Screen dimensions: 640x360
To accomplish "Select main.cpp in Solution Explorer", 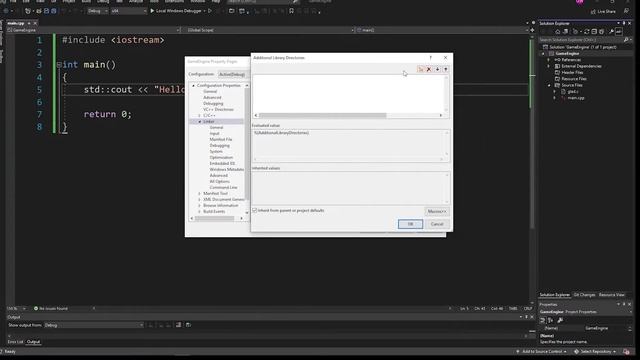I will point(576,98).
